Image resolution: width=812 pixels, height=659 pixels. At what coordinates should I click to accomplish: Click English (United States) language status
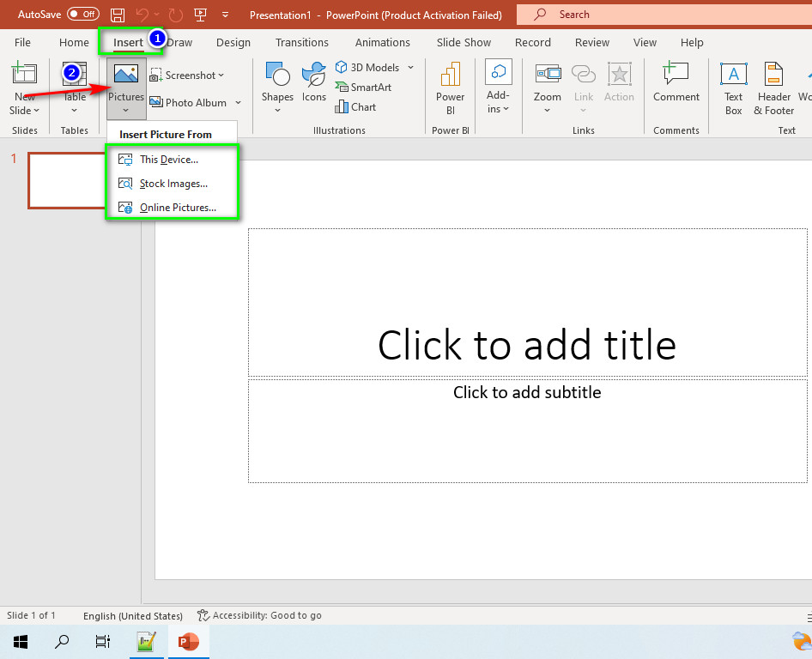click(x=132, y=615)
